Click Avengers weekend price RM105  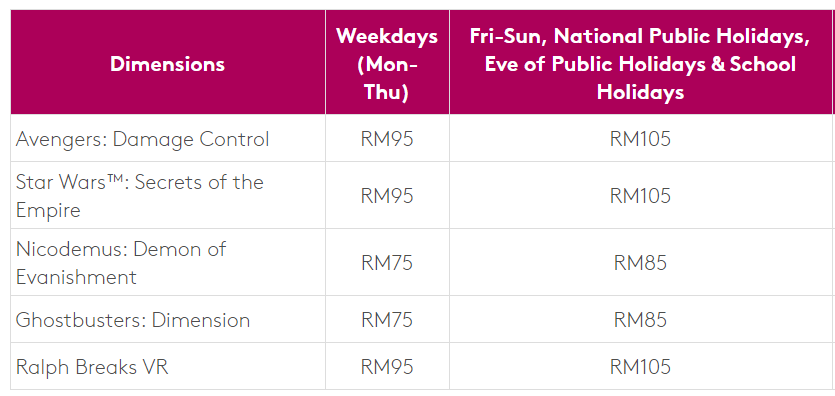(641, 139)
